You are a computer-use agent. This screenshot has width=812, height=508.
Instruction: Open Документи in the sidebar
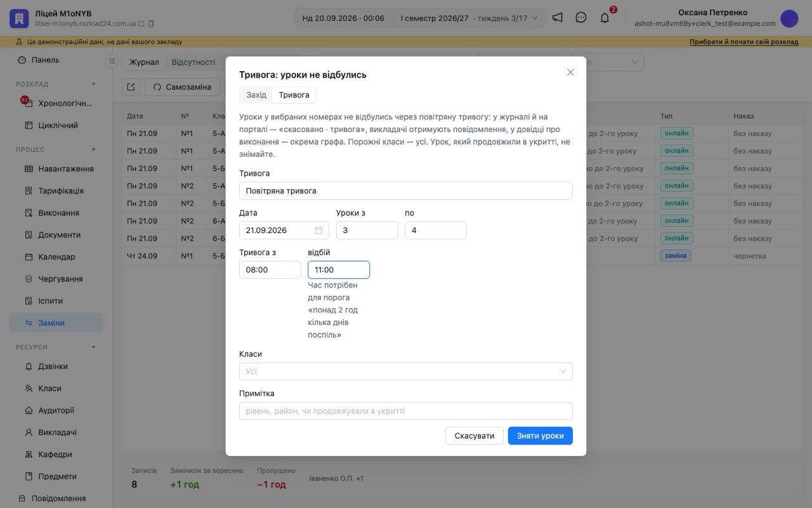tap(56, 235)
